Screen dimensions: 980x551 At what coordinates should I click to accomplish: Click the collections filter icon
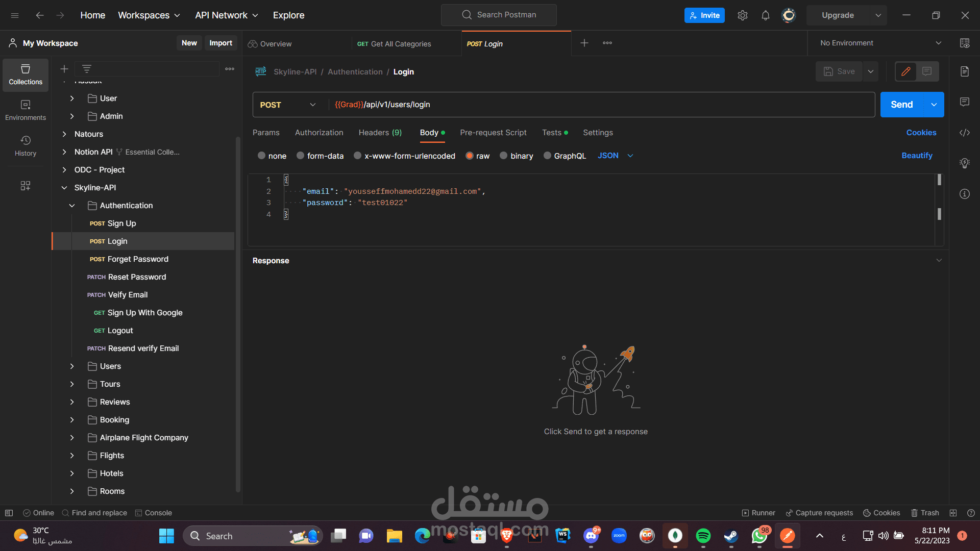click(x=87, y=69)
